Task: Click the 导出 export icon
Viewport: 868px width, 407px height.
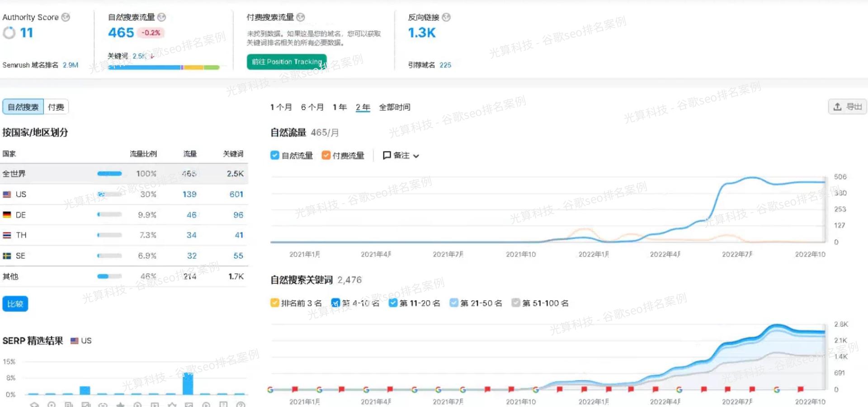Action: click(x=837, y=106)
